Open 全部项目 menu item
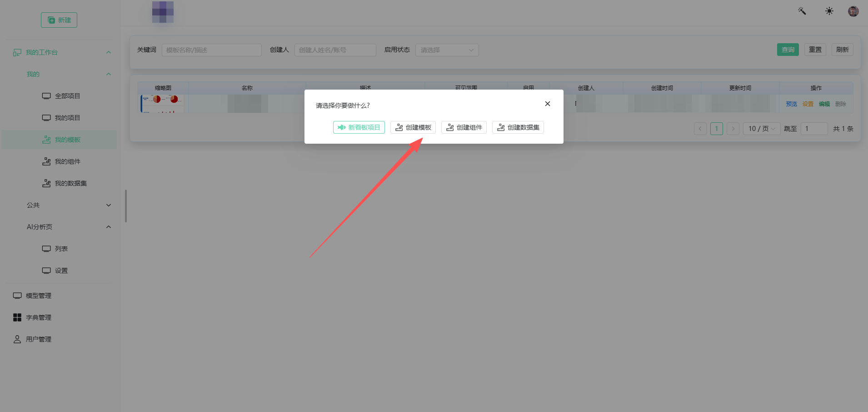The width and height of the screenshot is (868, 412). coord(59,96)
